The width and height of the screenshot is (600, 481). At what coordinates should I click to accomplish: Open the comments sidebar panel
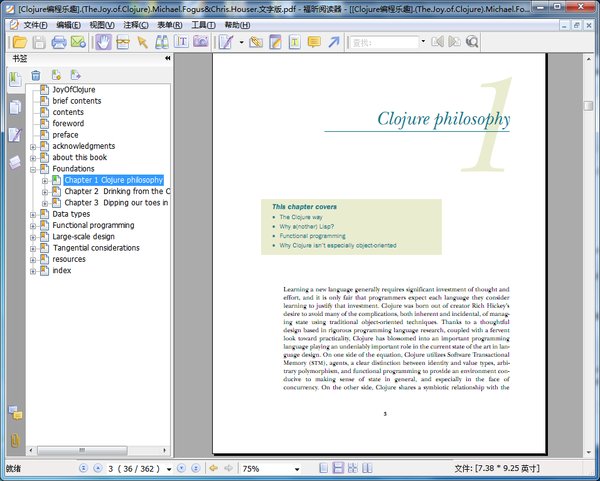pyautogui.click(x=15, y=413)
